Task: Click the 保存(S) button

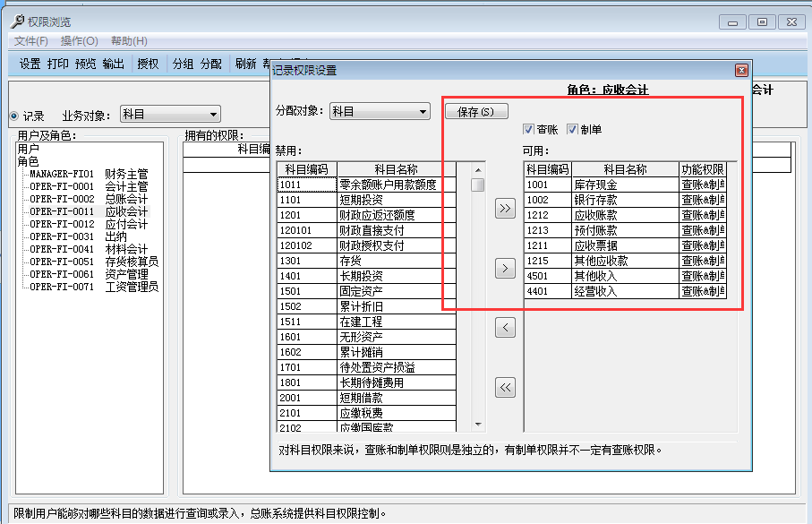Action: pos(475,111)
